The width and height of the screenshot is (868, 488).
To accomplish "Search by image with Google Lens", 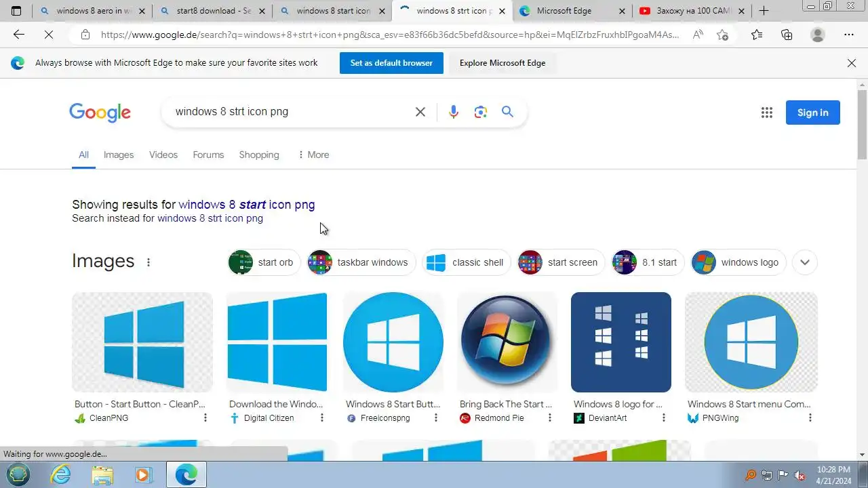I will 481,112.
